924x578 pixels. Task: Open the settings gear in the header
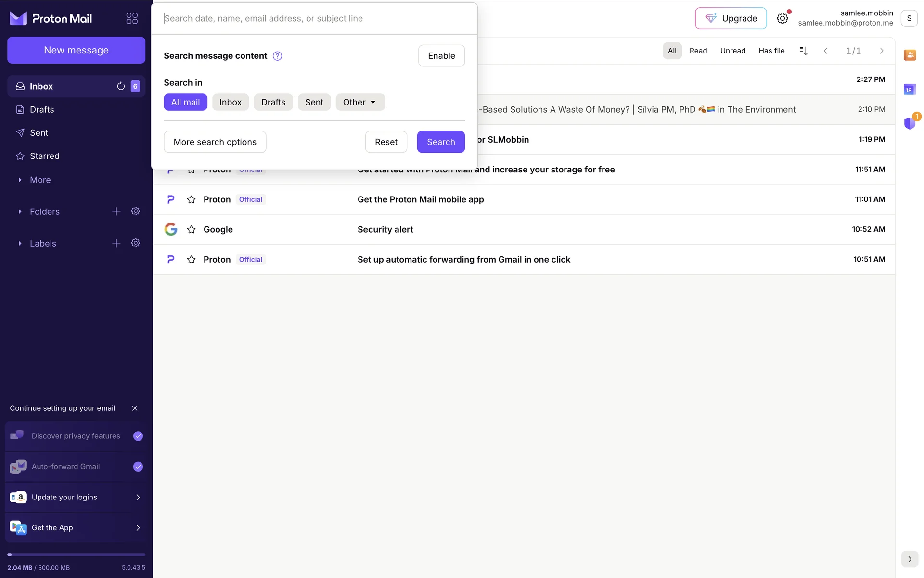tap(783, 18)
